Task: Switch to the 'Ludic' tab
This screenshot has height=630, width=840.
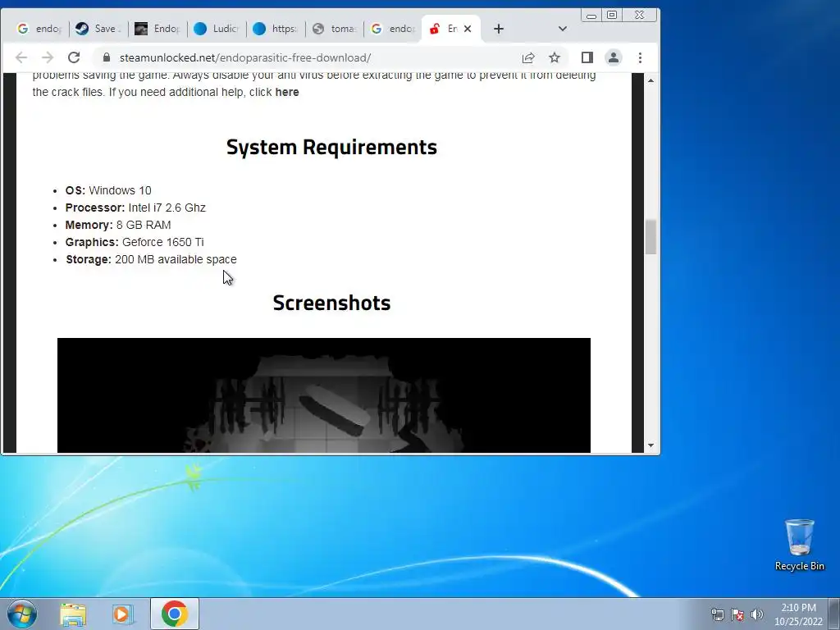Action: click(x=217, y=29)
